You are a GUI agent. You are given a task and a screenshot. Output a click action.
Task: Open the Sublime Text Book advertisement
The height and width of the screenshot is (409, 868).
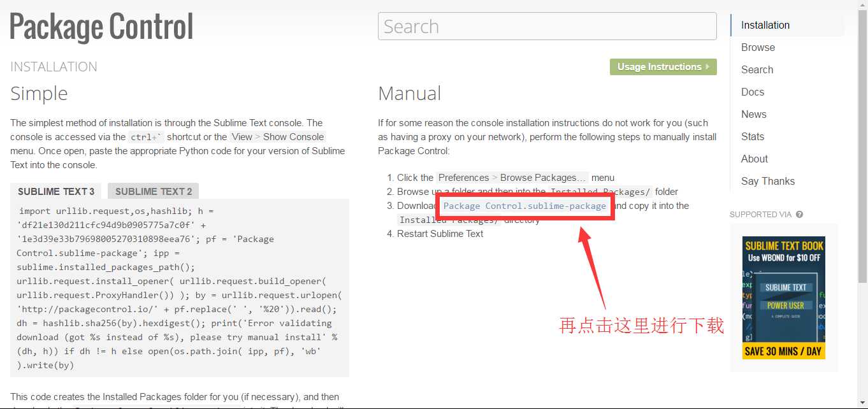point(784,298)
